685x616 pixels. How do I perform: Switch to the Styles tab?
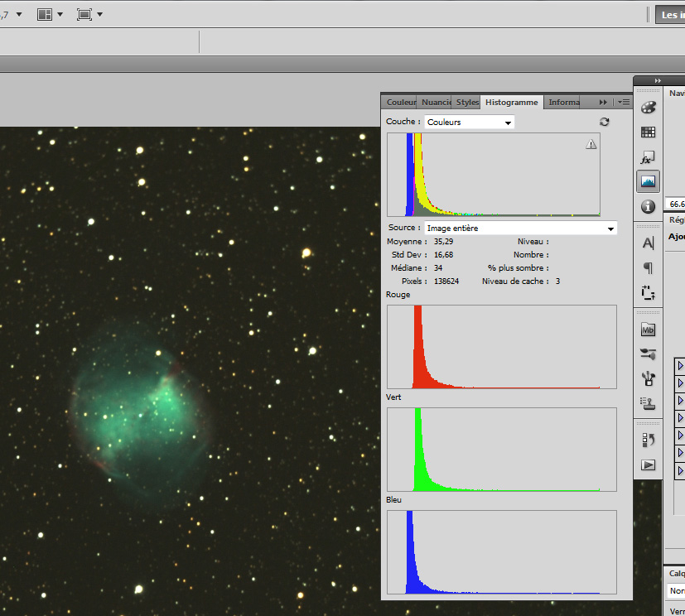pyautogui.click(x=467, y=103)
